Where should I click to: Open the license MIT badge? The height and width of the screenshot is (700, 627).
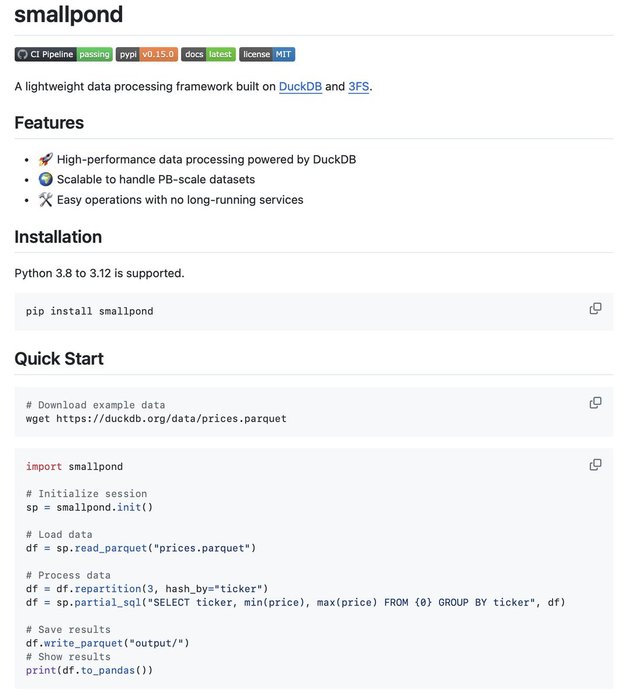(x=267, y=54)
